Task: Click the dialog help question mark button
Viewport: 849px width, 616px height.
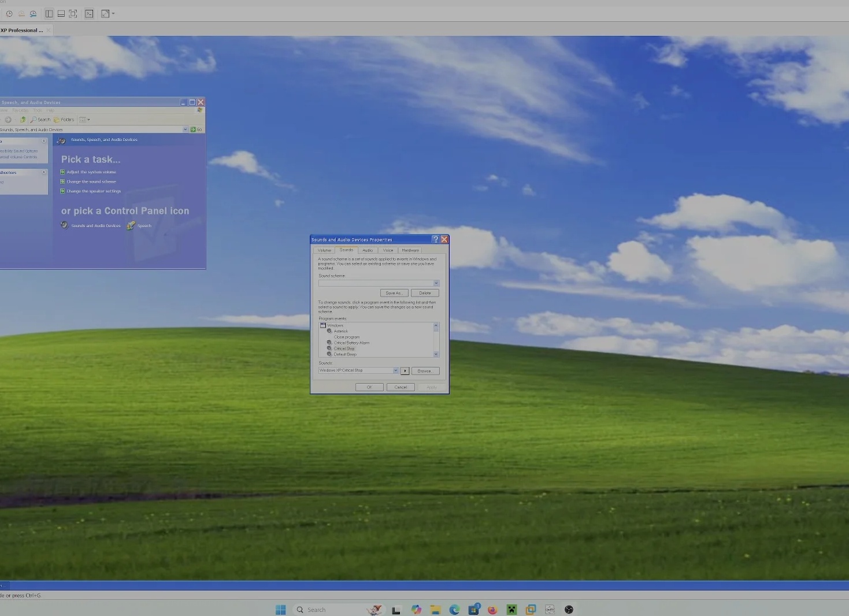Action: (436, 239)
